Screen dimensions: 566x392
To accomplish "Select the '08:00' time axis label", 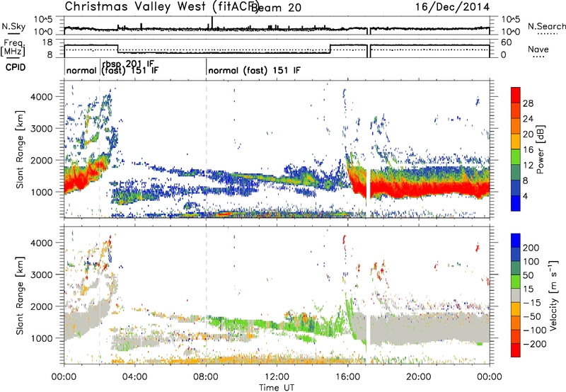I will pos(206,377).
